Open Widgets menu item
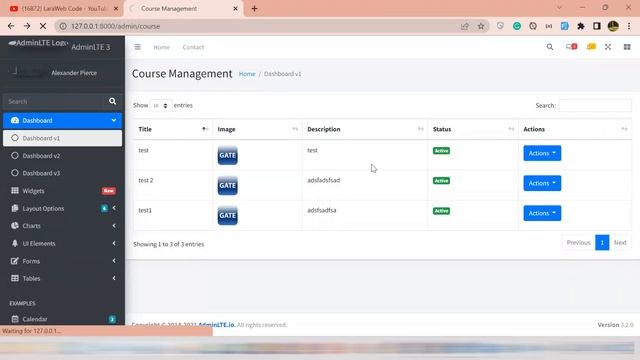 tap(62, 191)
